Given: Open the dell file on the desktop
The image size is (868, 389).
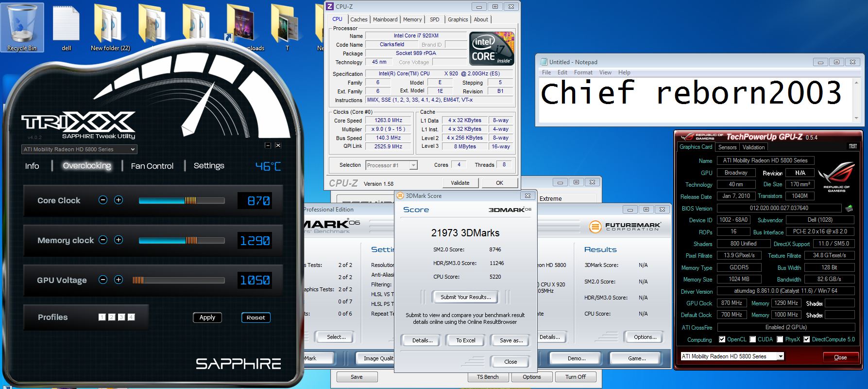Looking at the screenshot, I should point(66,28).
